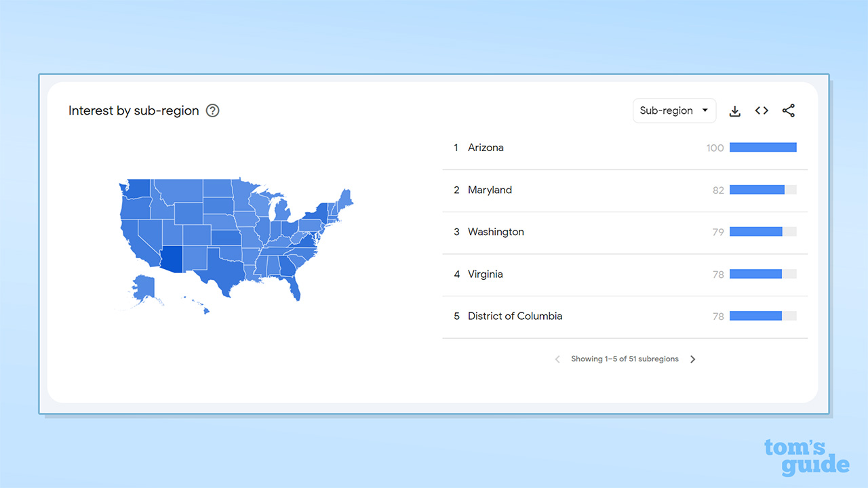
Task: Go to previous page of subregions
Action: (x=557, y=359)
